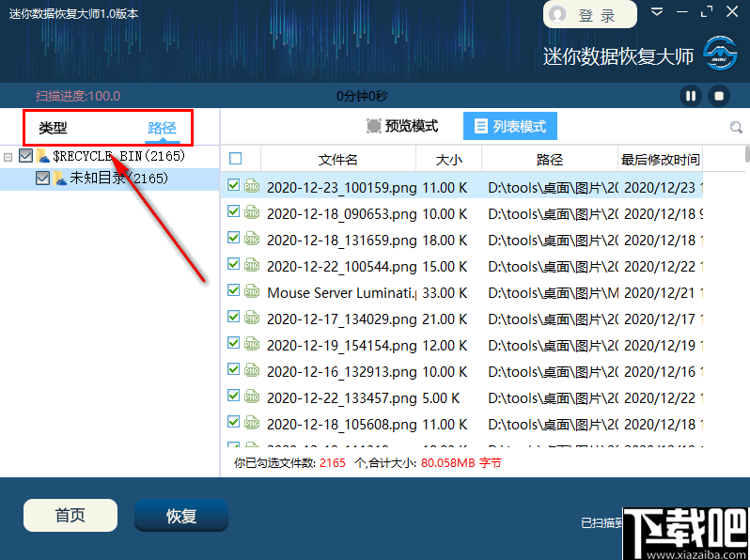Click PNG icon of 2020-12-18_131659.png

pos(252,238)
